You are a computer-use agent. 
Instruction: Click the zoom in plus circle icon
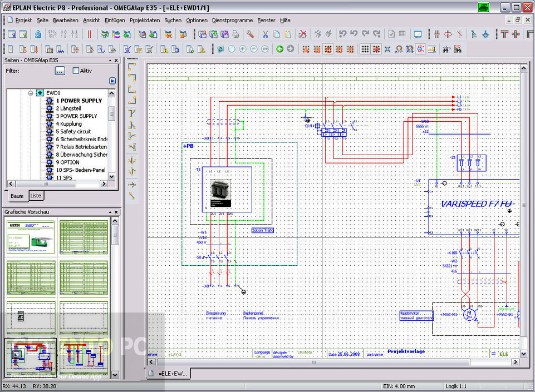pos(243,49)
